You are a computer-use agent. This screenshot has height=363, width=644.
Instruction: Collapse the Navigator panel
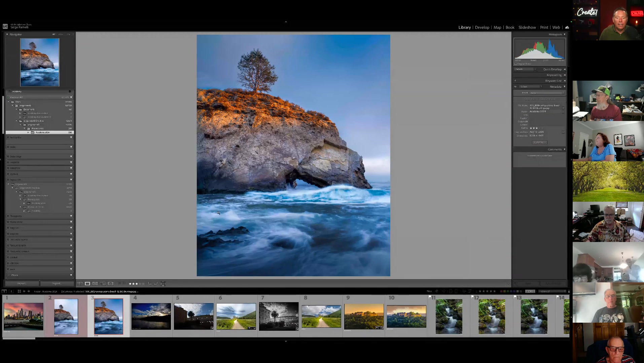(7, 34)
